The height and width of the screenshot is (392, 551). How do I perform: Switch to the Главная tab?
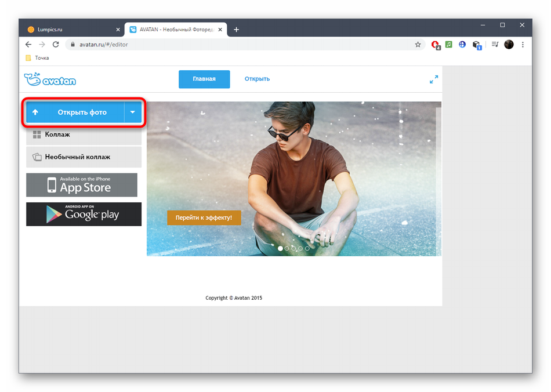204,79
